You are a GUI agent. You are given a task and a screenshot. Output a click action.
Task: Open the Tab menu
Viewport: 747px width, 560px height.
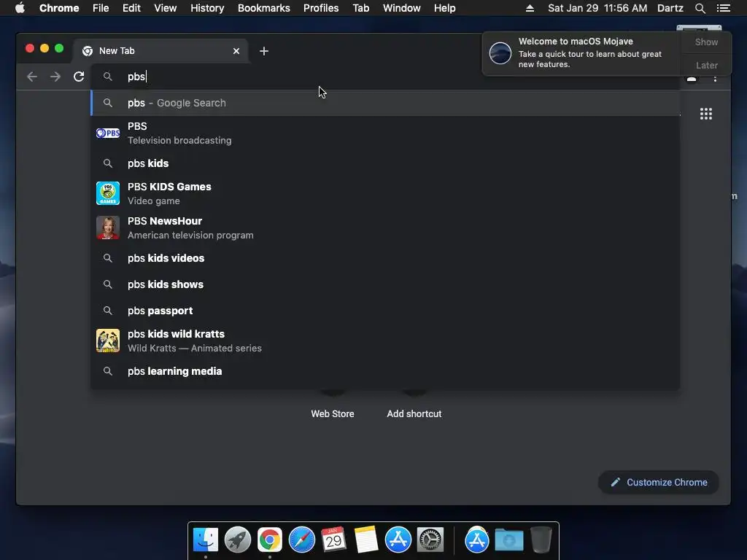click(x=361, y=8)
